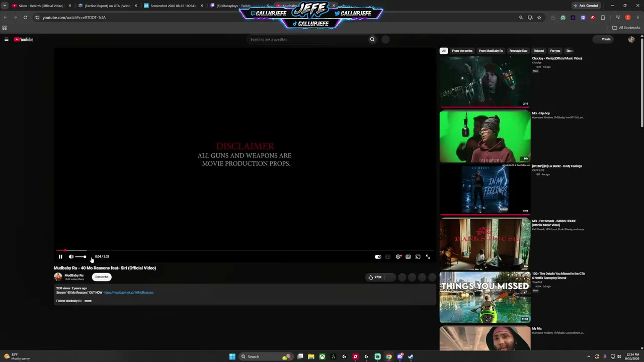Toggle closed captions in the player

[388, 256]
